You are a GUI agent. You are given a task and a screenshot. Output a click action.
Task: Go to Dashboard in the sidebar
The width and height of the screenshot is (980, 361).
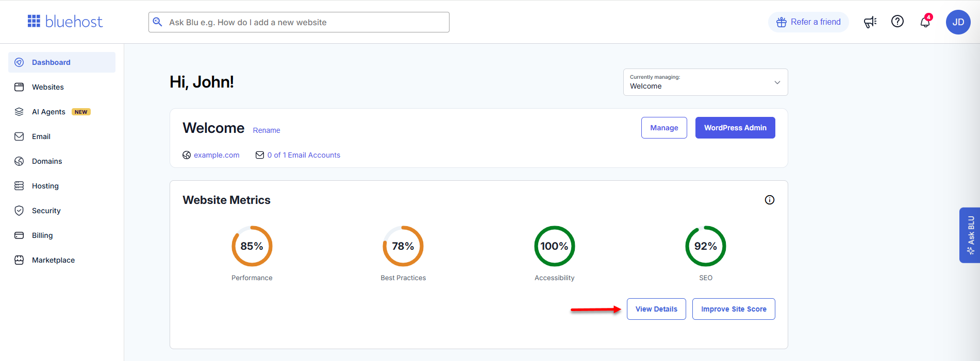[x=62, y=62]
